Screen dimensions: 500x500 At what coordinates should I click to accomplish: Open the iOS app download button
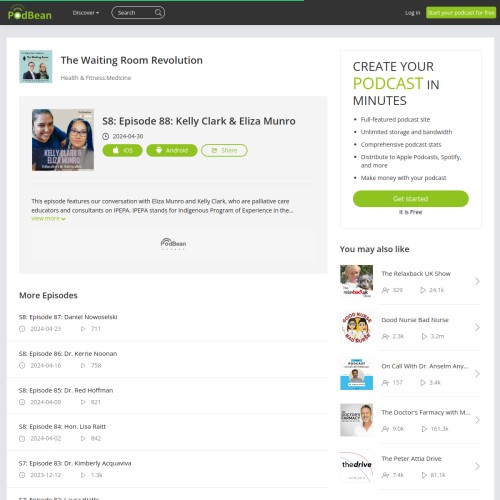(122, 150)
